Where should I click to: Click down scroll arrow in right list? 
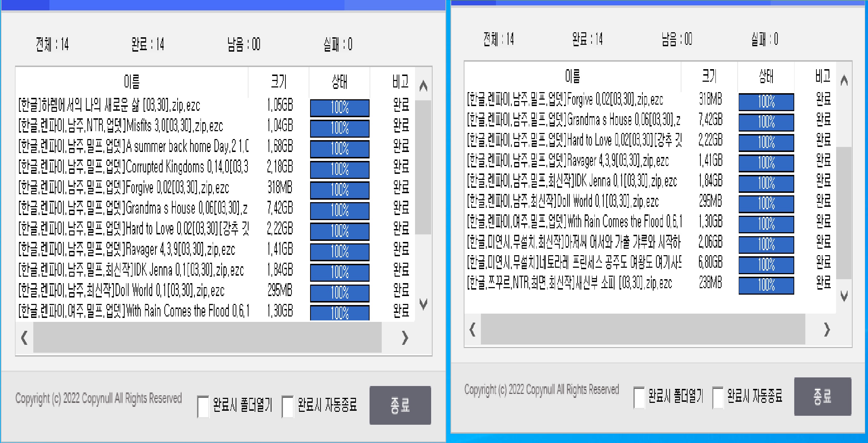[844, 296]
